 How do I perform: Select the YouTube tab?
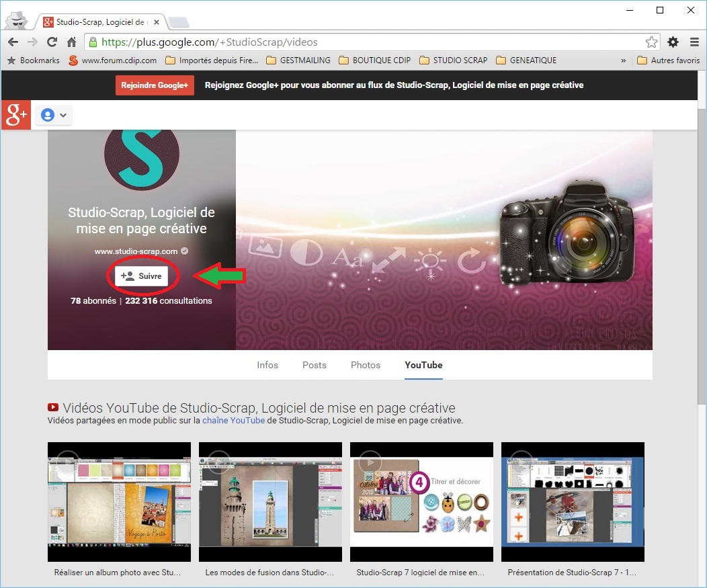pos(423,365)
